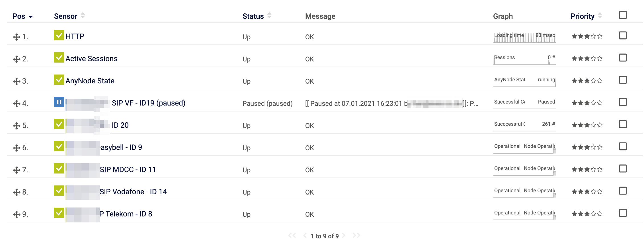This screenshot has width=644, height=252.
Task: Click the green check icon beside SIP Vodafone
Action: click(x=59, y=191)
